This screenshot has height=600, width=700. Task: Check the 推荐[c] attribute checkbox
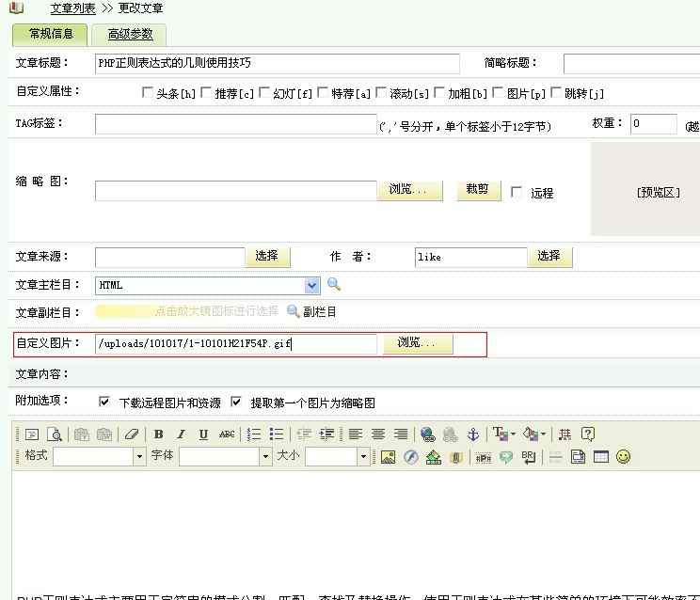coord(205,92)
